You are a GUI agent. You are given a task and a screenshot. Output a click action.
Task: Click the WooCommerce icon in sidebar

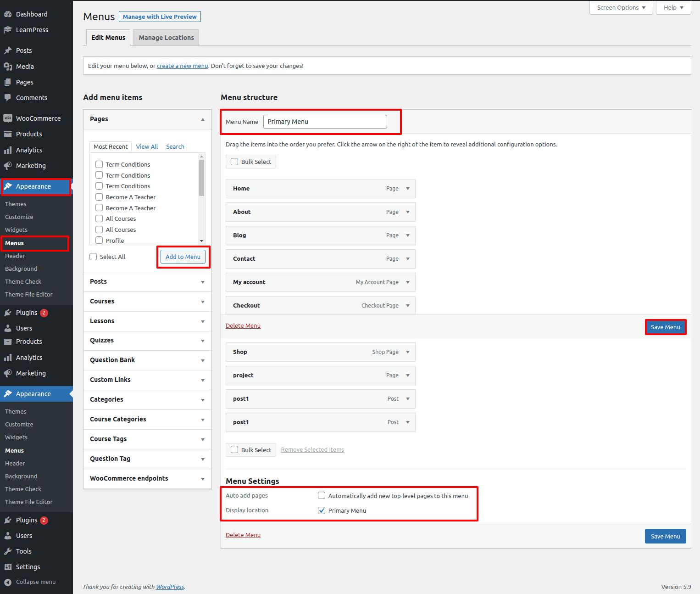point(8,118)
